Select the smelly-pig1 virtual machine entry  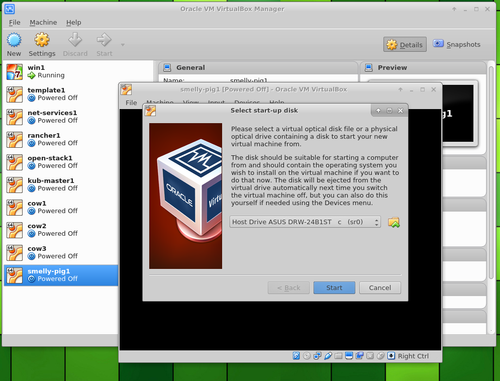click(x=61, y=275)
